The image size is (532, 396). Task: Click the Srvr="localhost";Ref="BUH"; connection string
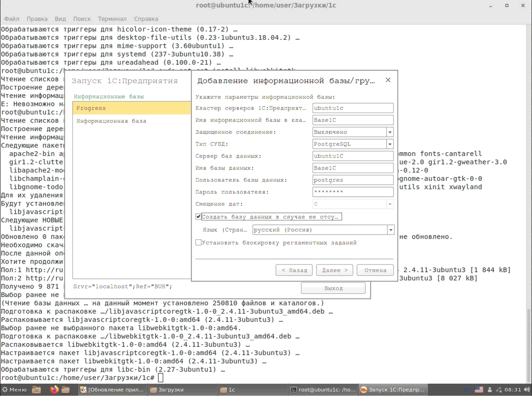[123, 286]
